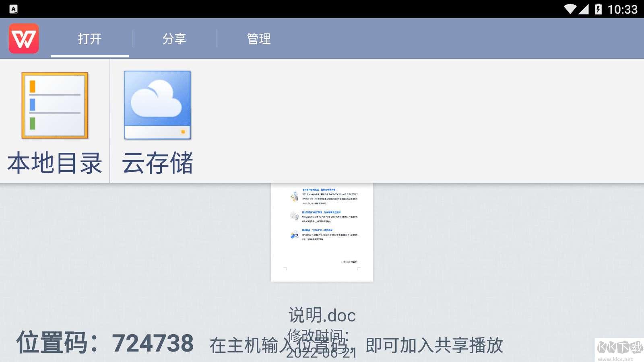The image size is (644, 362).
Task: Open the 云存储 cloud storage icon
Action: pos(157,105)
